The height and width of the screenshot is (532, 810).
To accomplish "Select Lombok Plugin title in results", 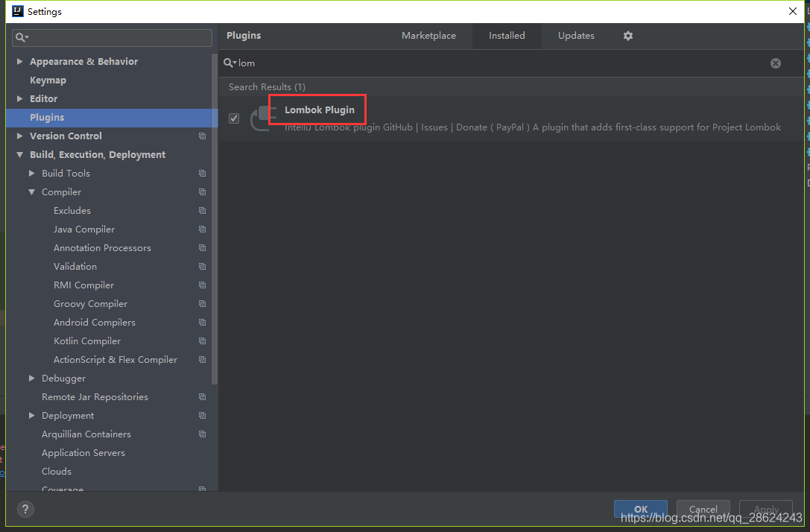I will (x=319, y=110).
